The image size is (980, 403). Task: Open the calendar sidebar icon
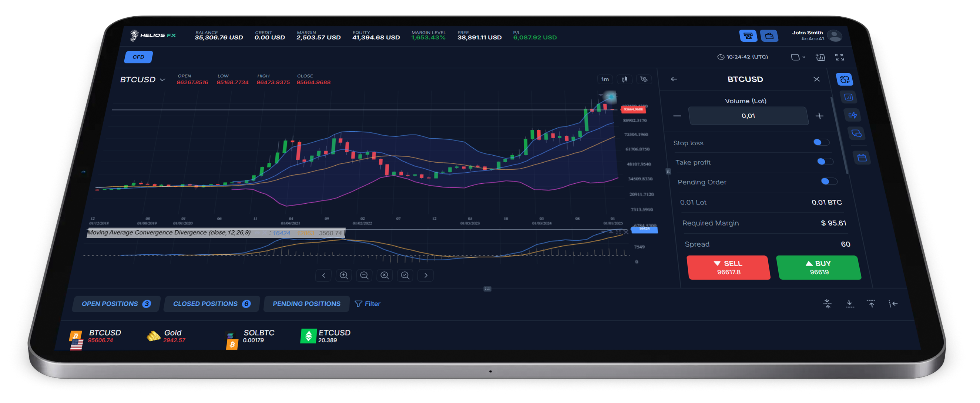tap(862, 158)
